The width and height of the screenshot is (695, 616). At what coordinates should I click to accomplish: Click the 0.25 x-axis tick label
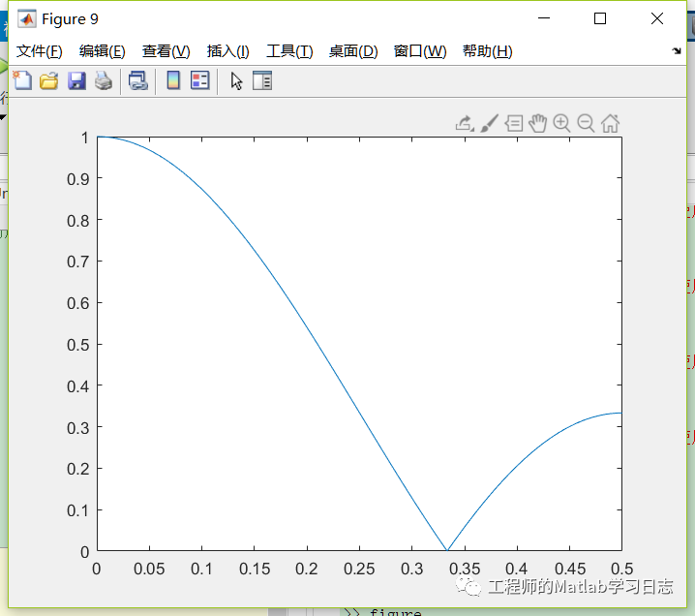pos(359,569)
